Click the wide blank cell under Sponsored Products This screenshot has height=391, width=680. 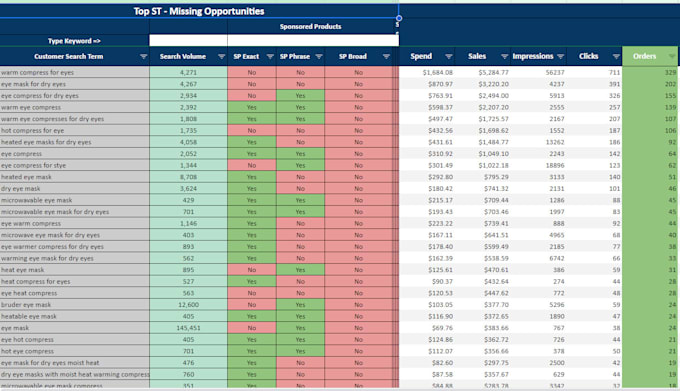click(x=313, y=41)
